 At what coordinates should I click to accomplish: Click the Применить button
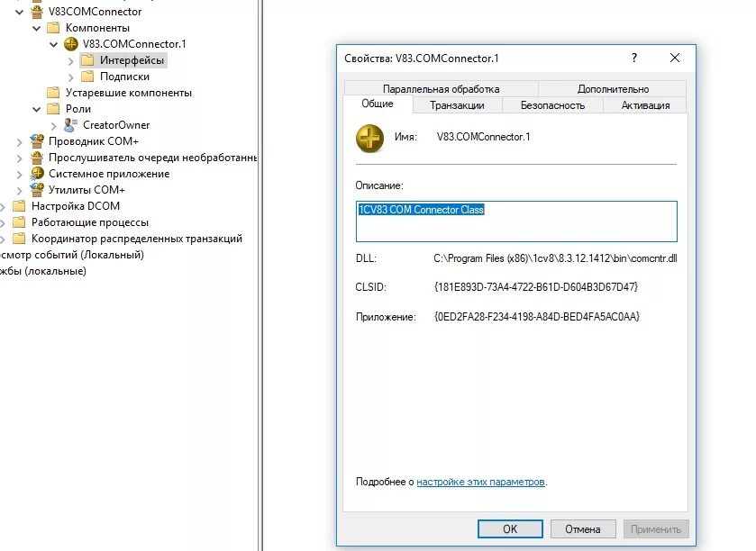pyautogui.click(x=656, y=528)
